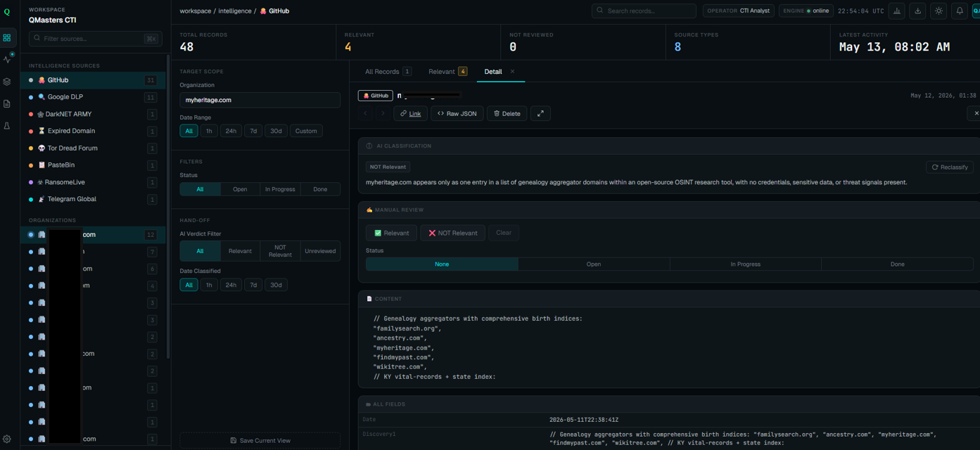Toggle the sun light-theme icon
This screenshot has height=450, width=980.
938,11
